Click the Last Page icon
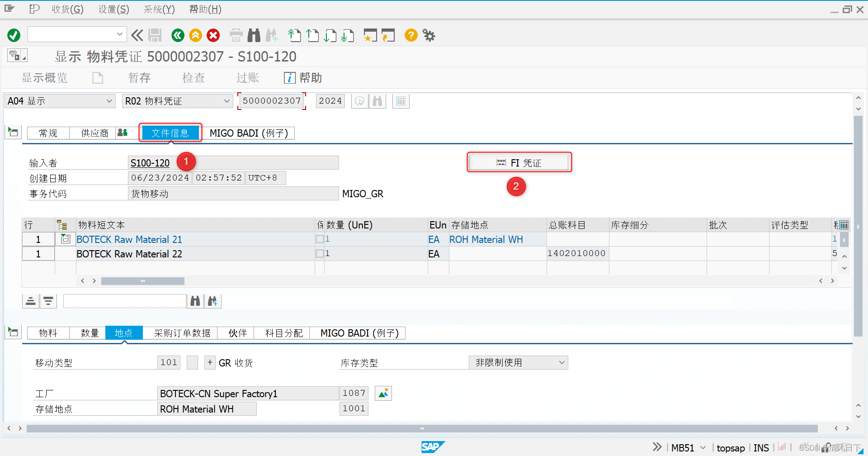 coord(348,35)
